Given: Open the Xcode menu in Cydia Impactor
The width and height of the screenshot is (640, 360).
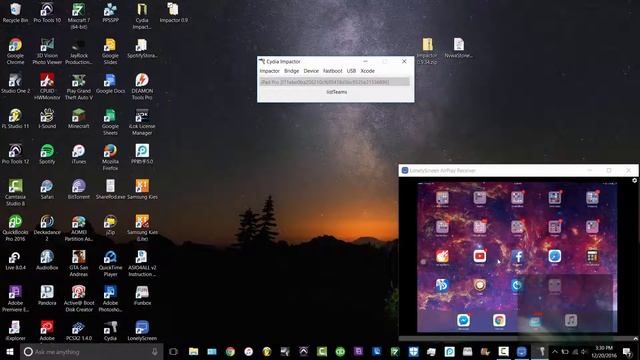Looking at the screenshot, I should click(x=367, y=71).
